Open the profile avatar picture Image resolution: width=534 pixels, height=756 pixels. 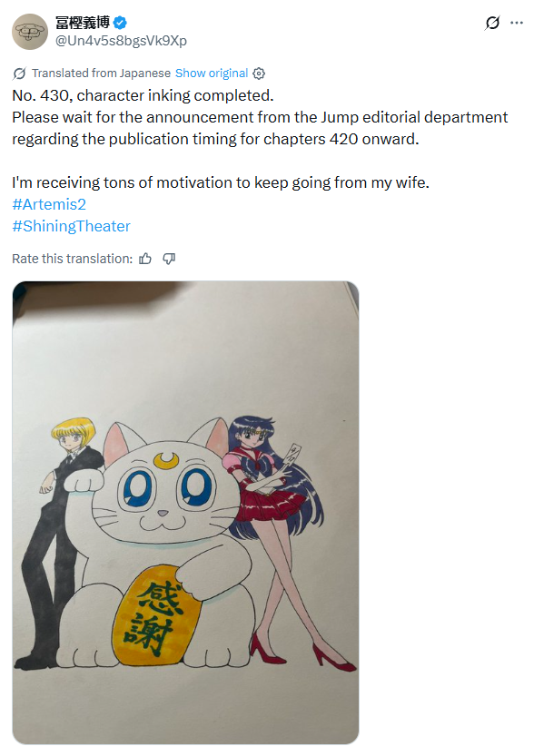pyautogui.click(x=30, y=32)
